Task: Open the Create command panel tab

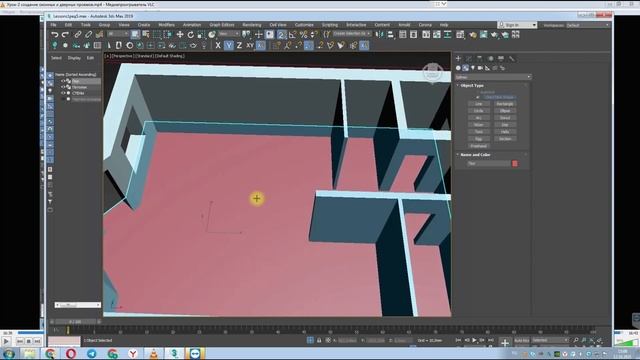Action: tap(458, 59)
